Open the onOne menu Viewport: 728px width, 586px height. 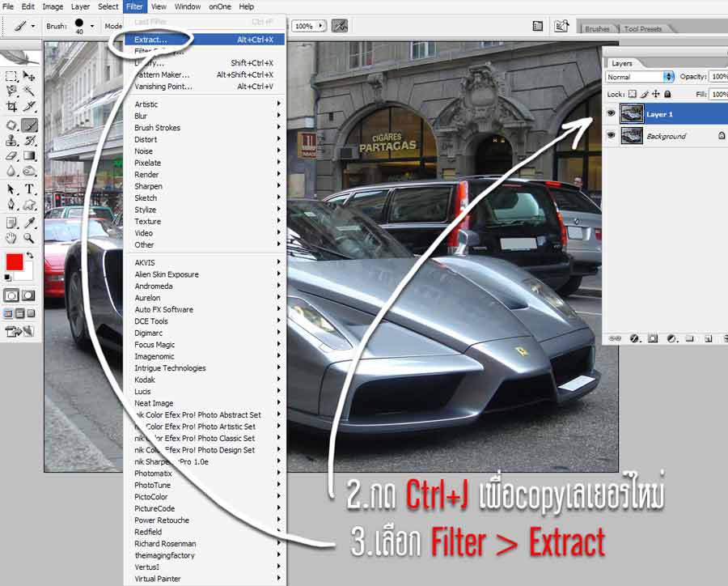219,6
